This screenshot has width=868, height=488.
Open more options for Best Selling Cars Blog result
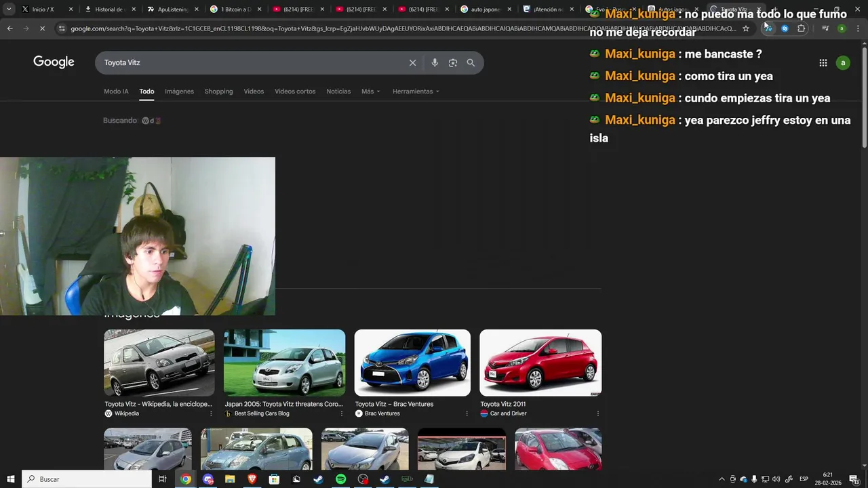[341, 413]
